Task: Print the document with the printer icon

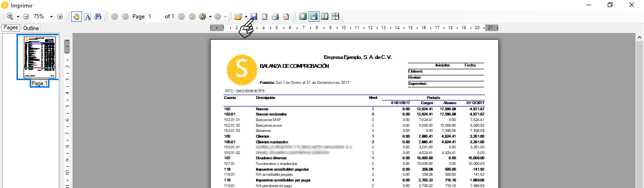Action: click(x=276, y=16)
